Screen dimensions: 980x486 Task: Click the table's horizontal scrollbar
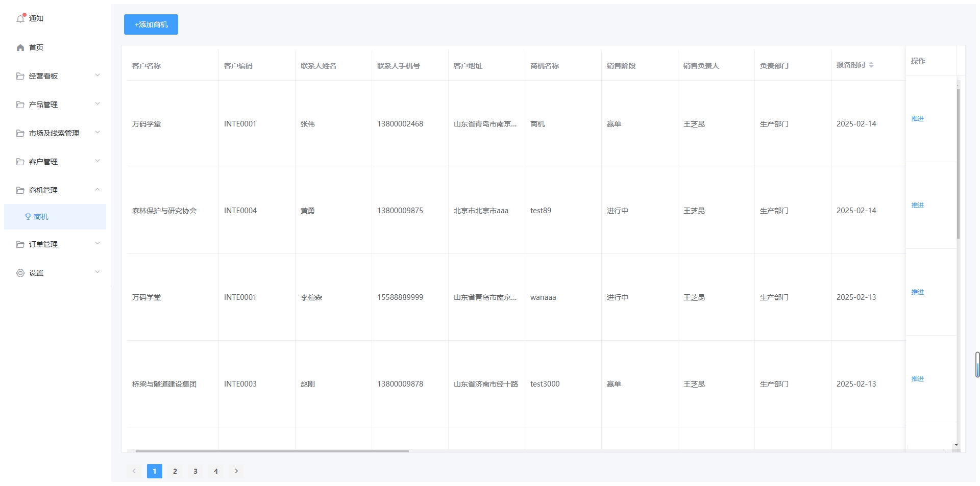tap(272, 451)
